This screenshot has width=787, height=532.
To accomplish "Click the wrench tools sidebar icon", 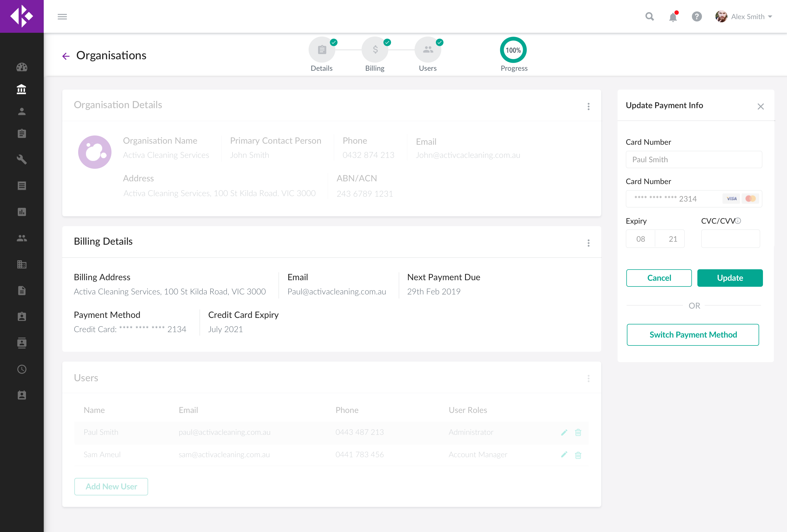I will click(x=22, y=159).
